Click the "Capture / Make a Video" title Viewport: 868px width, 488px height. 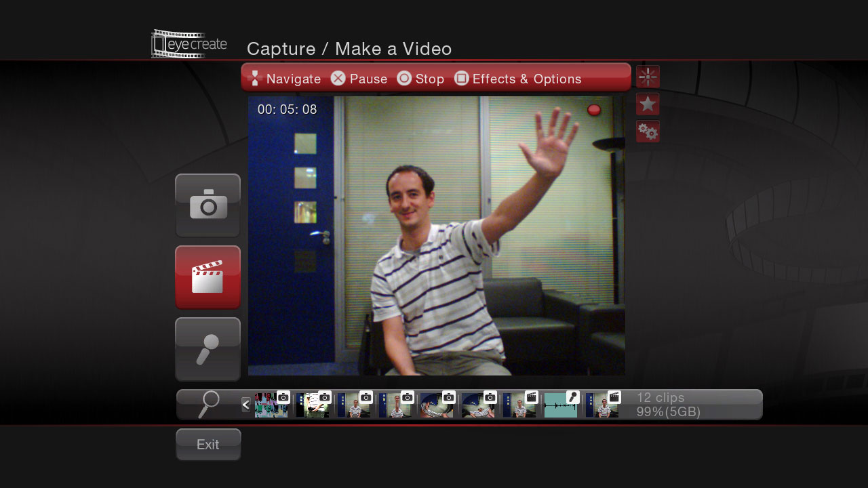tap(349, 49)
